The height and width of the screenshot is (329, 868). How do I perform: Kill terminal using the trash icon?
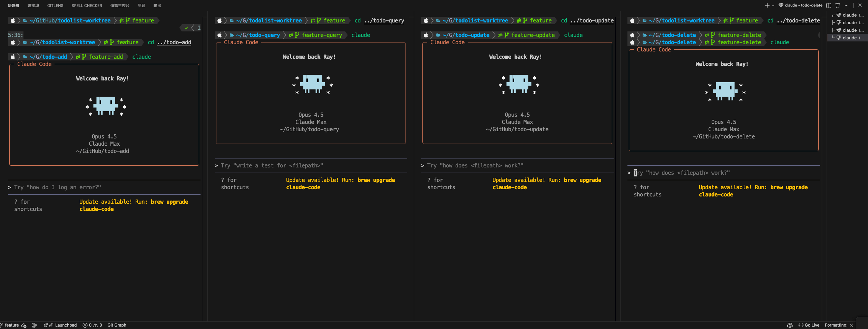click(838, 6)
